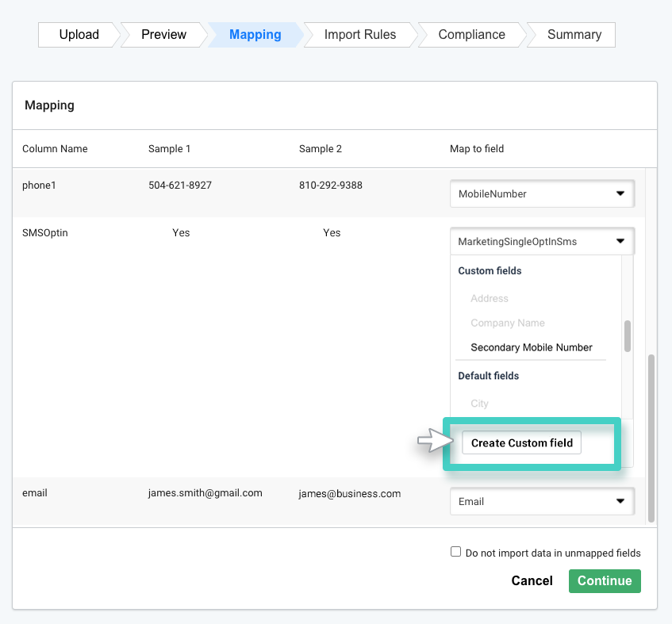This screenshot has width=672, height=624.
Task: Cancel the import process
Action: [x=532, y=580]
